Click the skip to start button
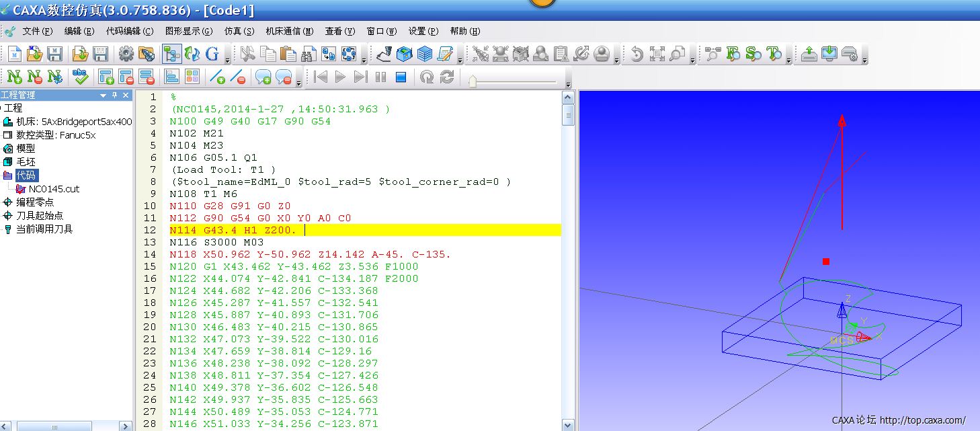 (x=320, y=77)
